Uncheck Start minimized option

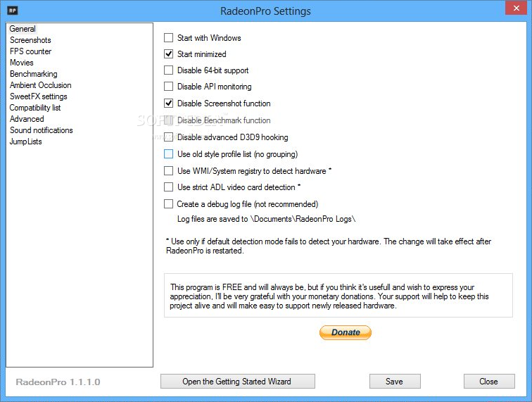pyautogui.click(x=169, y=54)
